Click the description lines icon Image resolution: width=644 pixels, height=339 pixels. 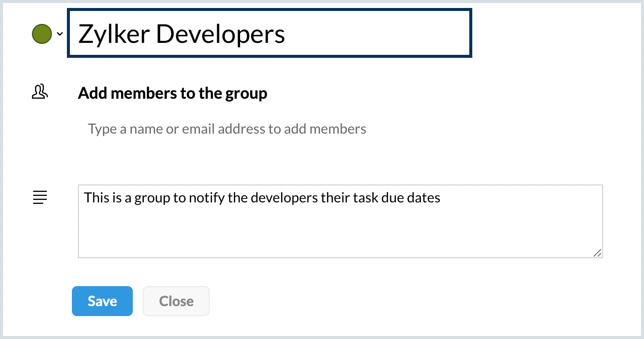pos(40,197)
